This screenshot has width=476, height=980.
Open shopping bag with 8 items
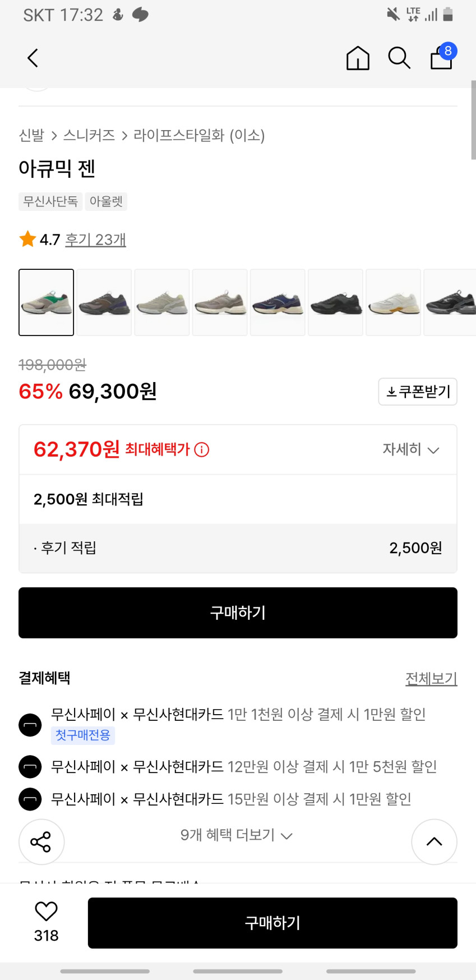click(x=442, y=57)
